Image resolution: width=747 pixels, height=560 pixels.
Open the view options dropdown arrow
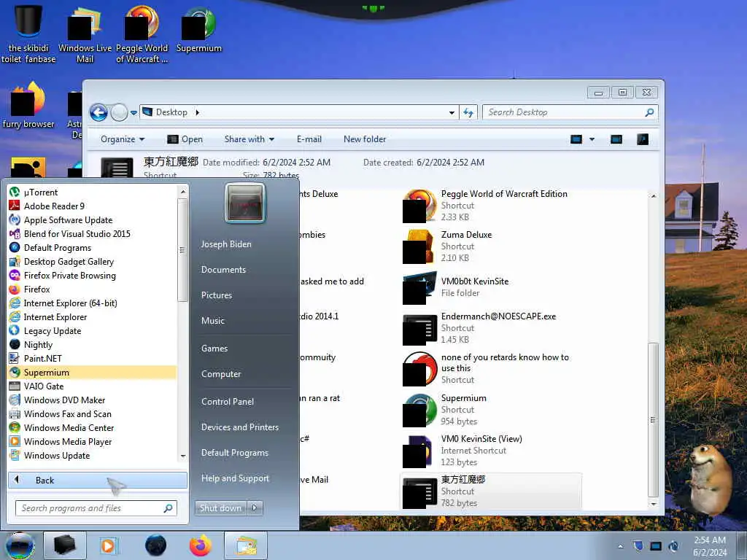[x=592, y=139]
